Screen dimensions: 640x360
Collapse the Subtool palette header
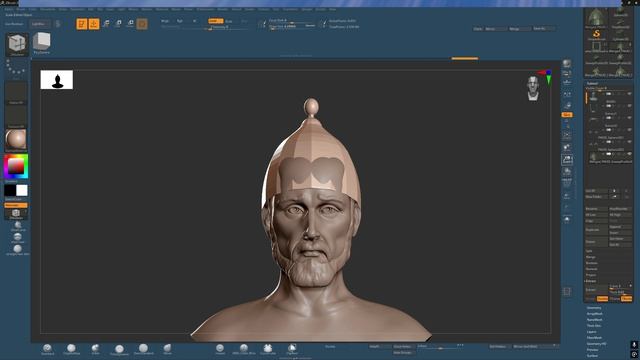pos(592,83)
